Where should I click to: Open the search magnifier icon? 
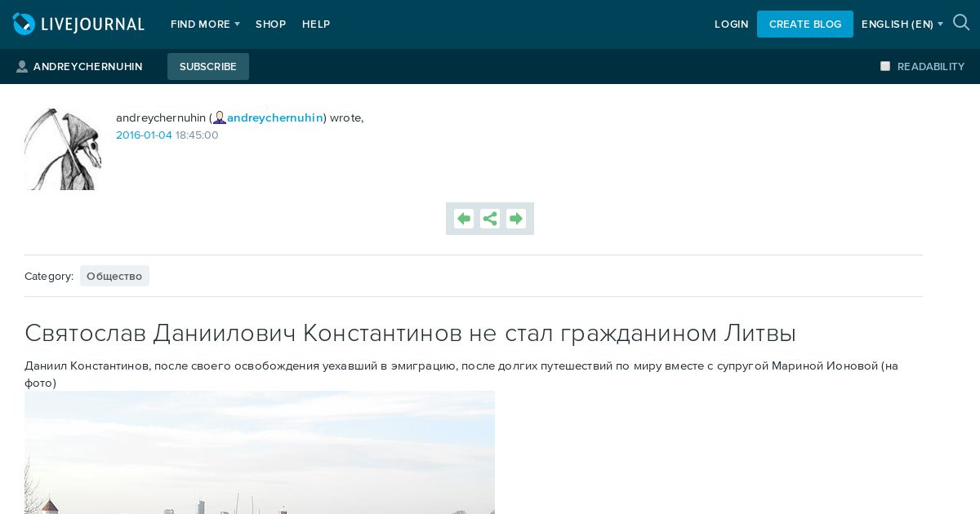tap(961, 23)
